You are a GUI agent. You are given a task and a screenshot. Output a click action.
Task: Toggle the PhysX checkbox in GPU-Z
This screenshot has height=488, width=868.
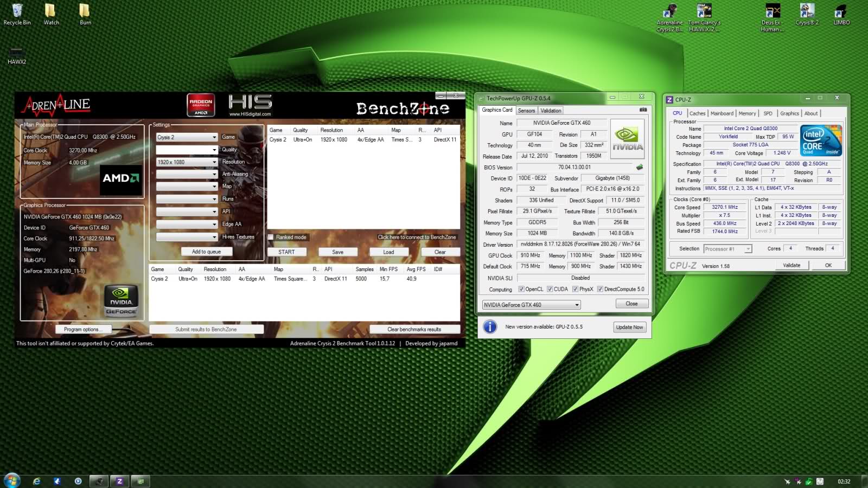(575, 289)
